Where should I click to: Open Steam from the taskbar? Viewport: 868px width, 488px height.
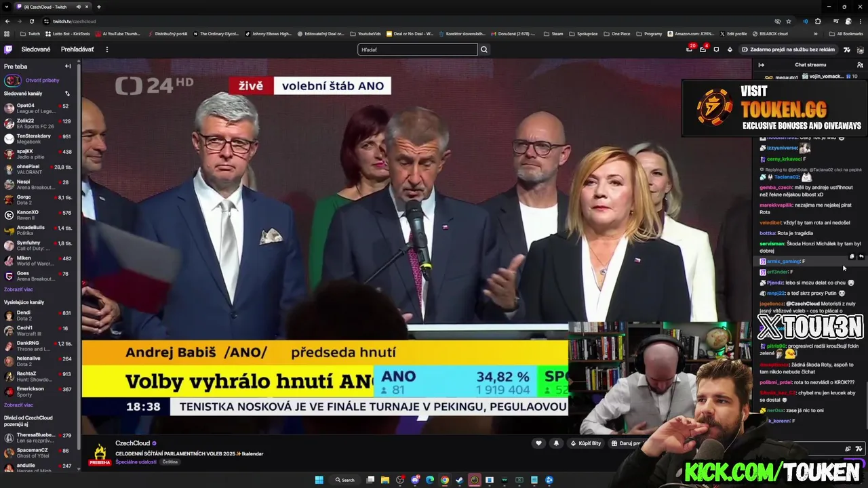[459, 480]
